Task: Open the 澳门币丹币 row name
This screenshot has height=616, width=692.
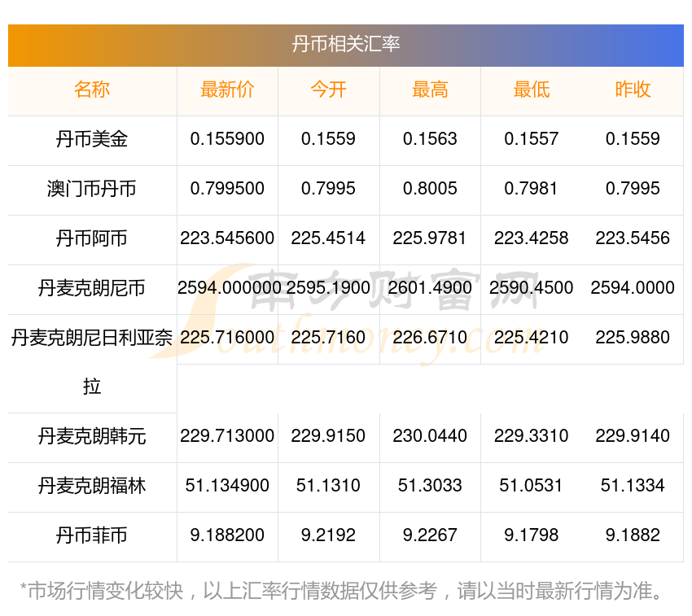Action: pos(92,189)
